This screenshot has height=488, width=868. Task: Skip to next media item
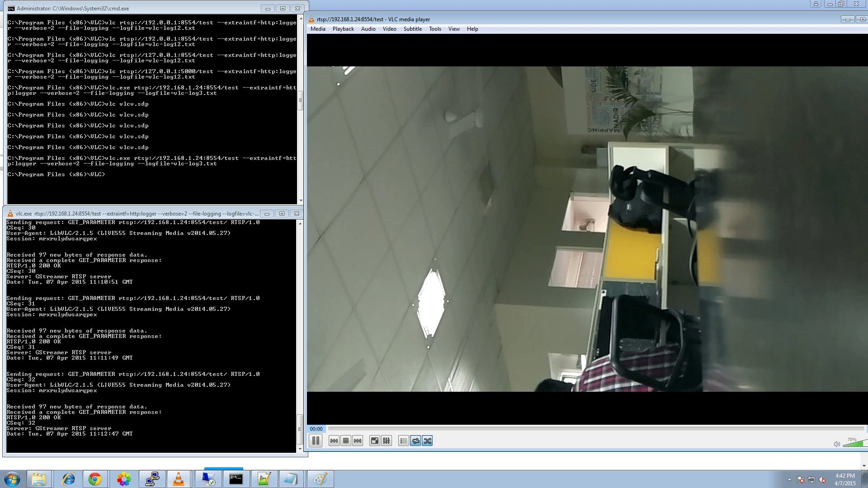coord(358,441)
